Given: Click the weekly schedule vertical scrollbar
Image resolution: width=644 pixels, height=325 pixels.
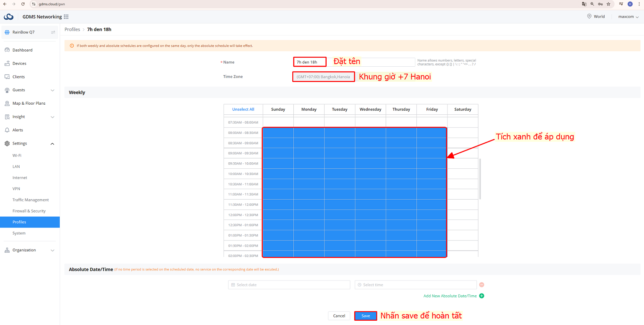Looking at the screenshot, I should click(480, 179).
